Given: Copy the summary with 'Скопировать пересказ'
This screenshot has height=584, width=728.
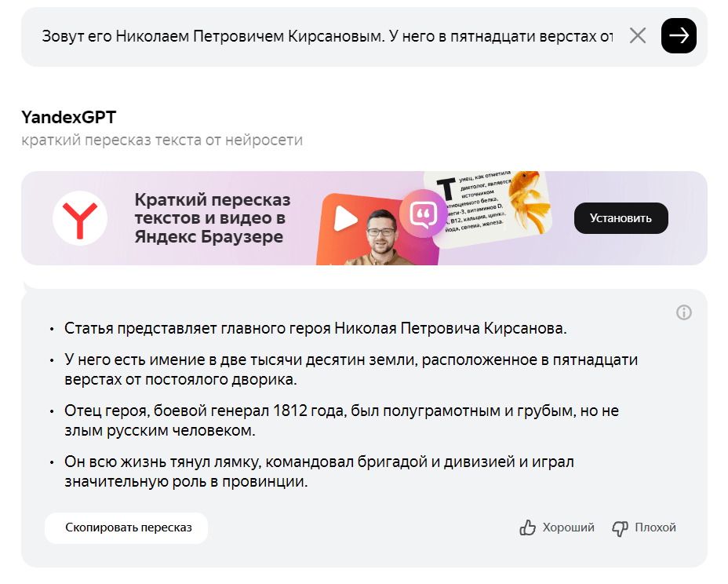Looking at the screenshot, I should pos(126,527).
